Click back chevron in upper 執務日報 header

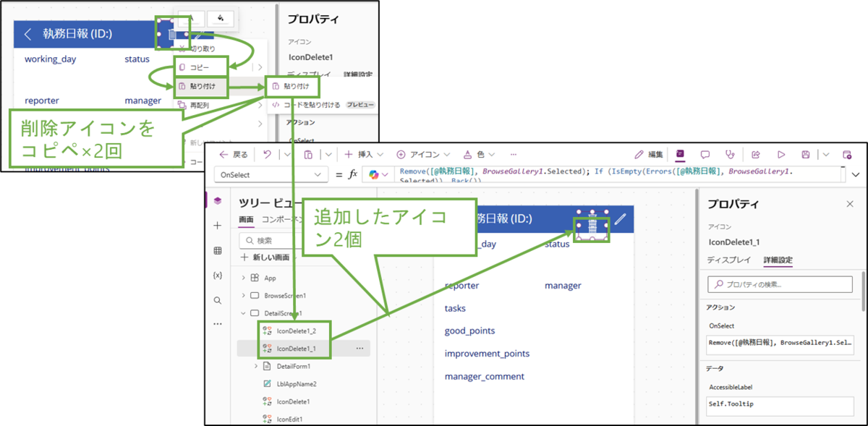(28, 33)
